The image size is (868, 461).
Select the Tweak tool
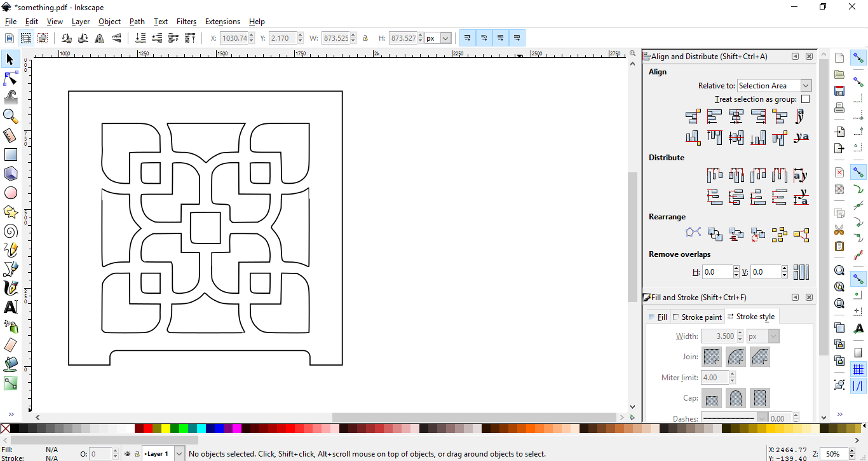(10, 97)
